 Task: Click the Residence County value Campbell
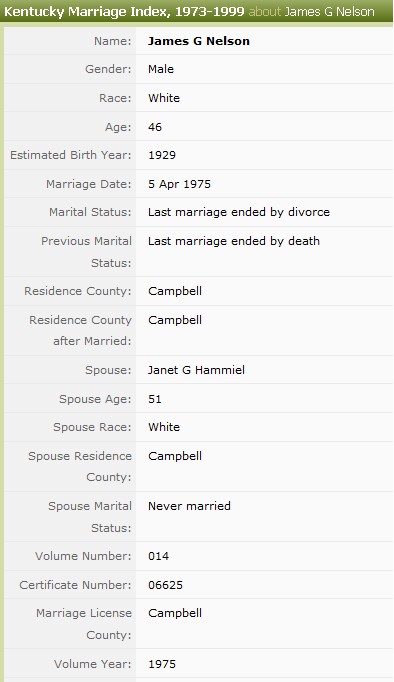tap(175, 291)
